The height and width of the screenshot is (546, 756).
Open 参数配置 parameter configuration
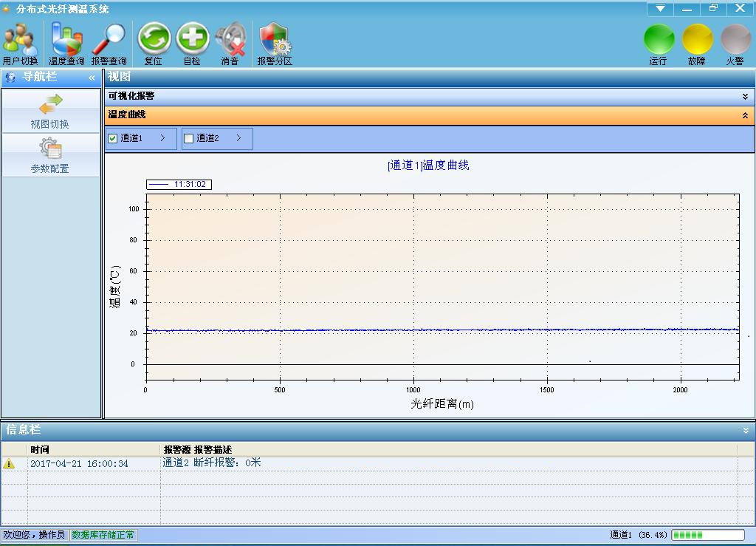(50, 156)
